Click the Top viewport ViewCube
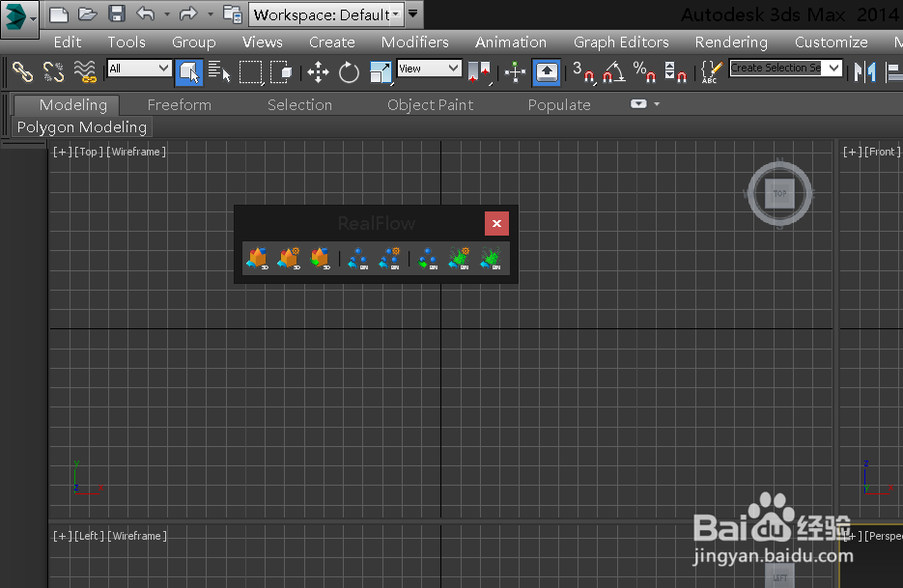 [779, 193]
